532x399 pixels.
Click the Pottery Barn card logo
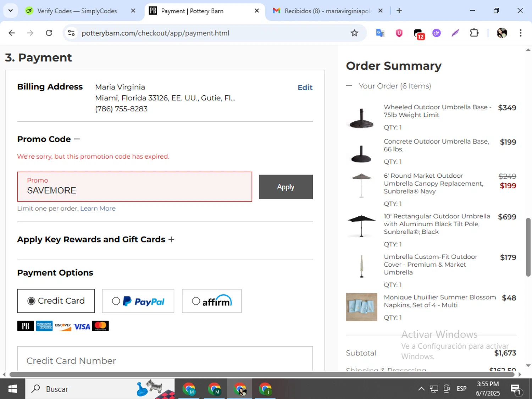click(x=26, y=326)
